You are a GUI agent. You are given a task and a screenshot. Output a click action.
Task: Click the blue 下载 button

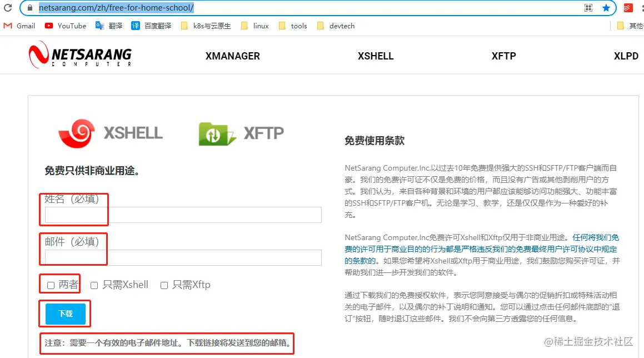tap(66, 314)
